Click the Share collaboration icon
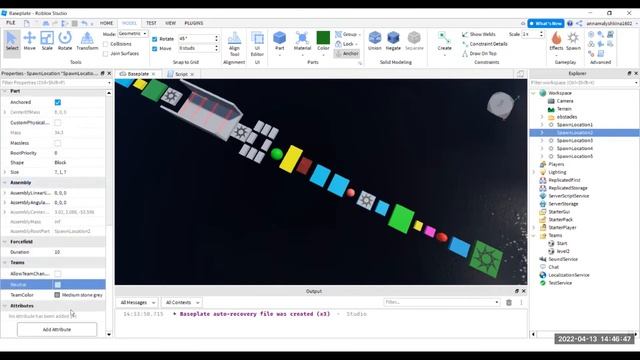The width and height of the screenshot is (640, 360). coord(579,23)
